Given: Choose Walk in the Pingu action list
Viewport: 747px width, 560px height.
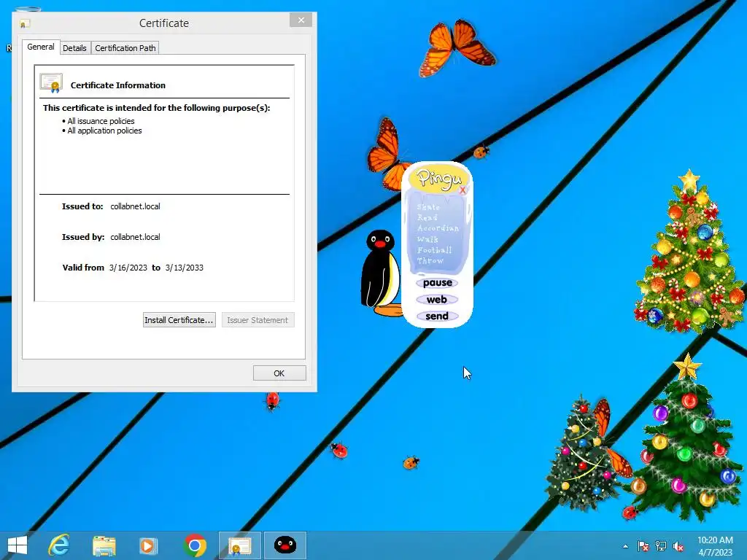Looking at the screenshot, I should click(x=427, y=239).
